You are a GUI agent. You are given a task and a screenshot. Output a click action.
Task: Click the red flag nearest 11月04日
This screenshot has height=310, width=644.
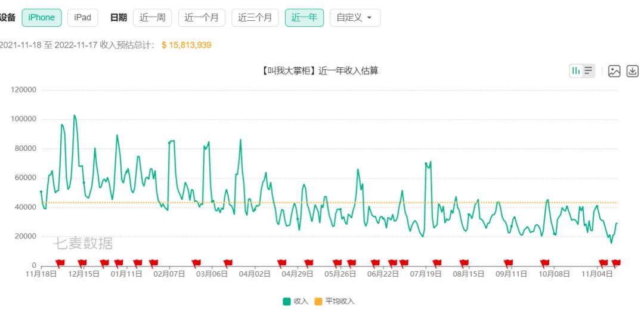(x=603, y=263)
